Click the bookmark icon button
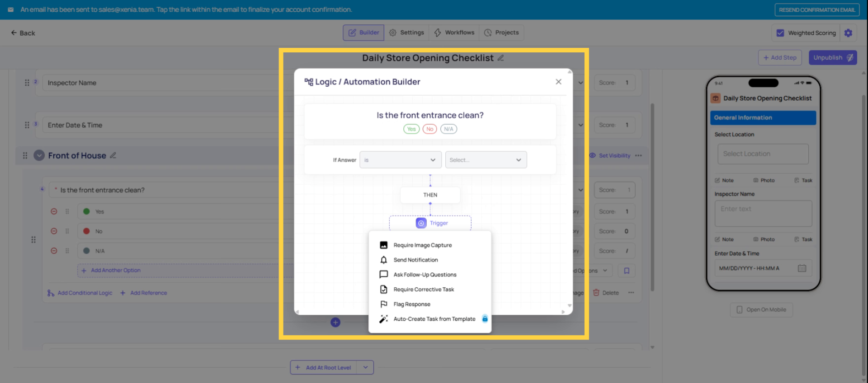Image resolution: width=868 pixels, height=383 pixels. click(x=627, y=271)
